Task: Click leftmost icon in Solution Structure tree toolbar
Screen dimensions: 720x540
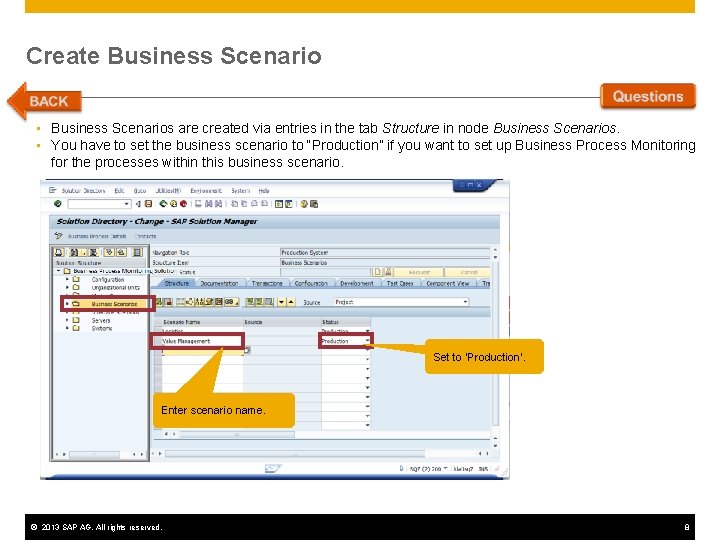Action: (59, 252)
